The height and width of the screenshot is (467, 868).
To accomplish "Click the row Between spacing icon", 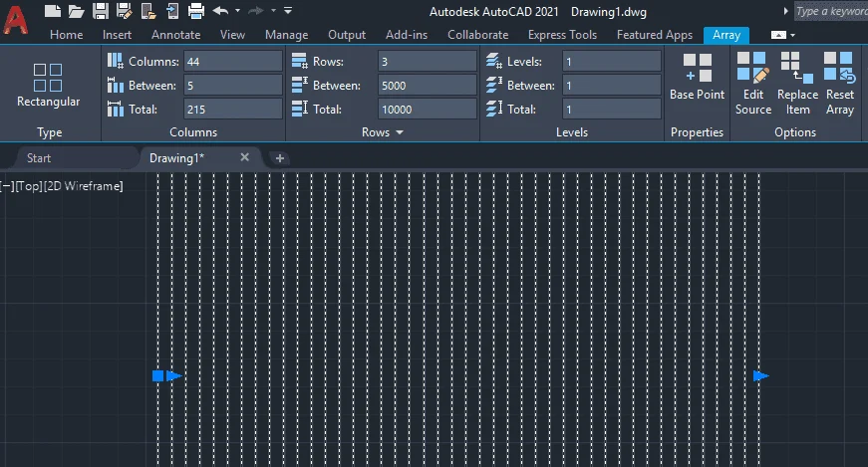I will (300, 85).
